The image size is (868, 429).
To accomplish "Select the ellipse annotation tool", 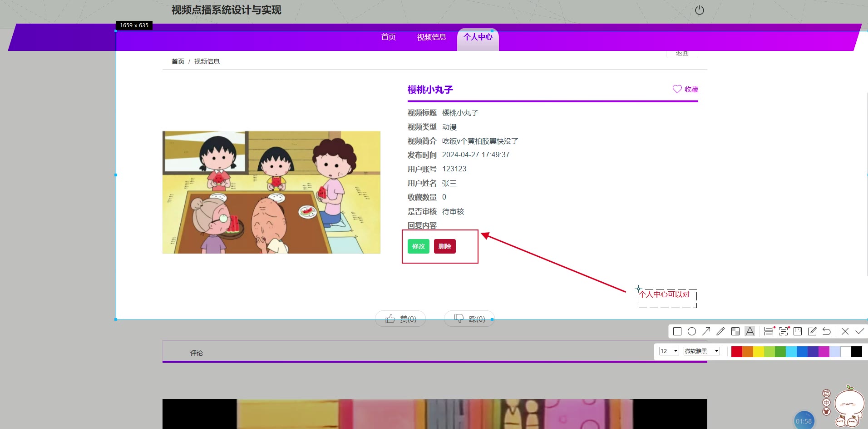I will tap(692, 331).
